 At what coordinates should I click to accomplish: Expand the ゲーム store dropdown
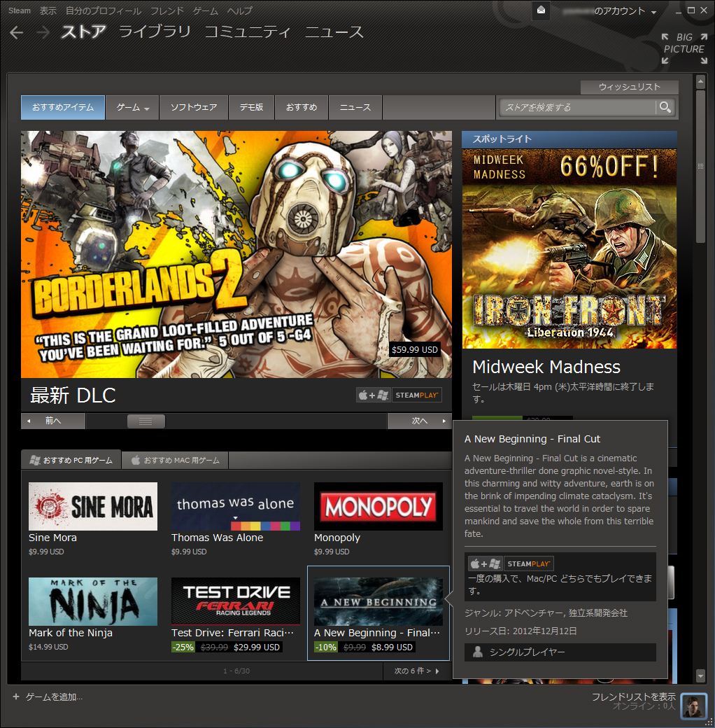[x=132, y=107]
